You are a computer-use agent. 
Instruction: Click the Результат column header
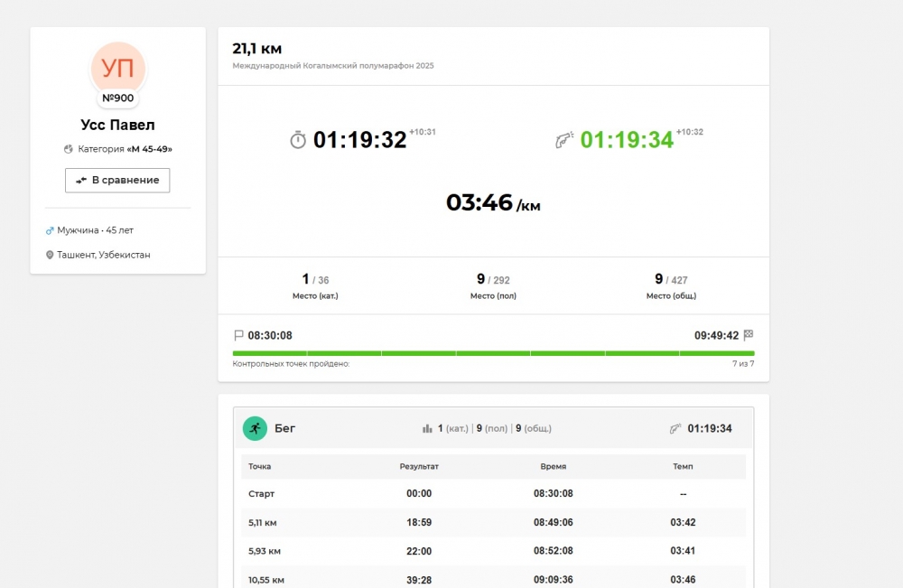coord(419,466)
